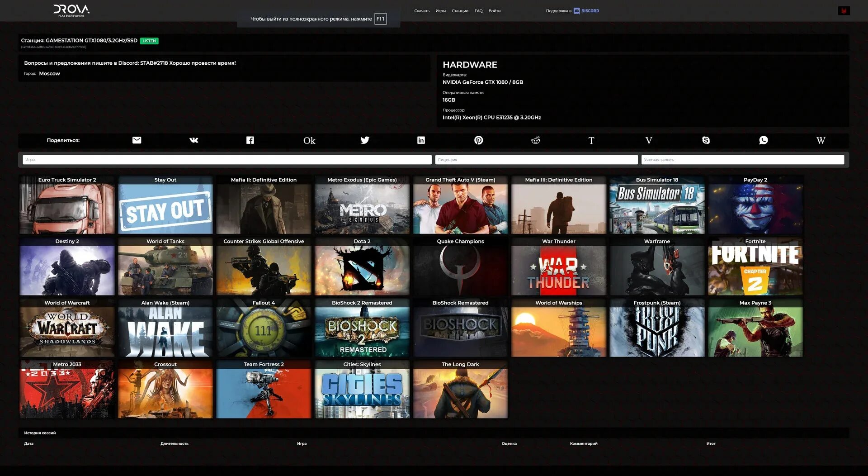
Task: Click the Войти login link
Action: click(x=495, y=11)
